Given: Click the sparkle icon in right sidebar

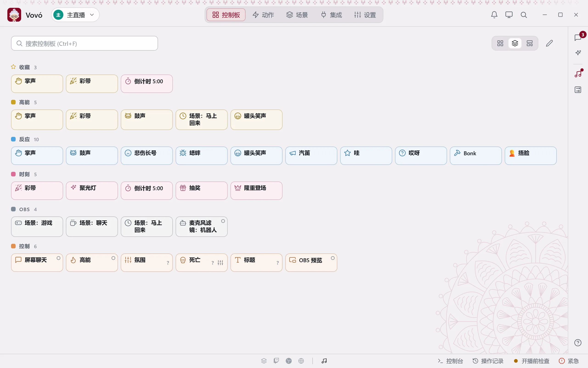Looking at the screenshot, I should (578, 53).
